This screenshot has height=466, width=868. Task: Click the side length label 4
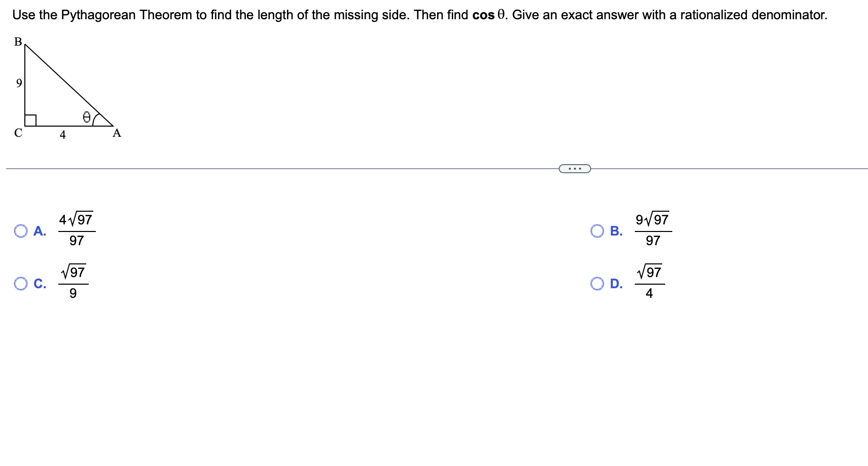click(62, 135)
